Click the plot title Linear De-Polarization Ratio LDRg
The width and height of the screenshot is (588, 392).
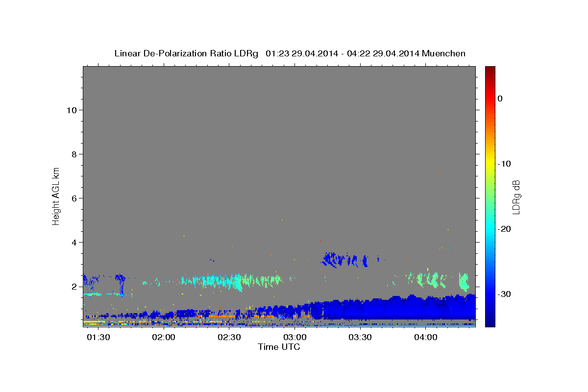click(186, 53)
